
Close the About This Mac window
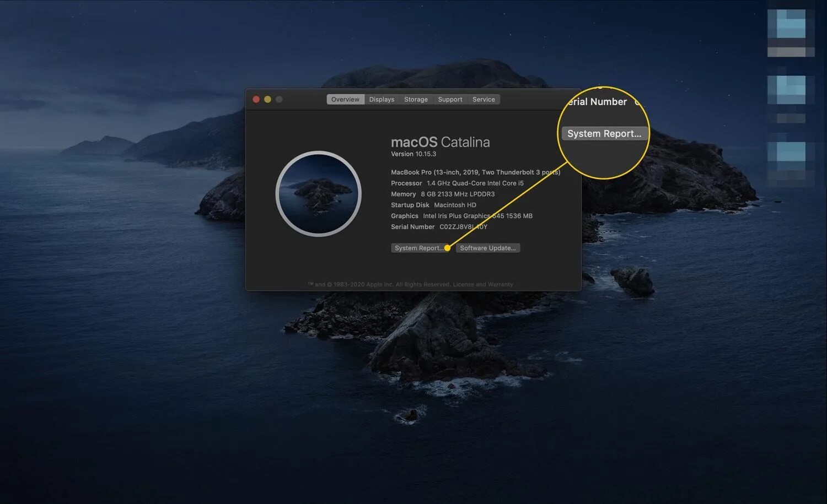(x=256, y=99)
